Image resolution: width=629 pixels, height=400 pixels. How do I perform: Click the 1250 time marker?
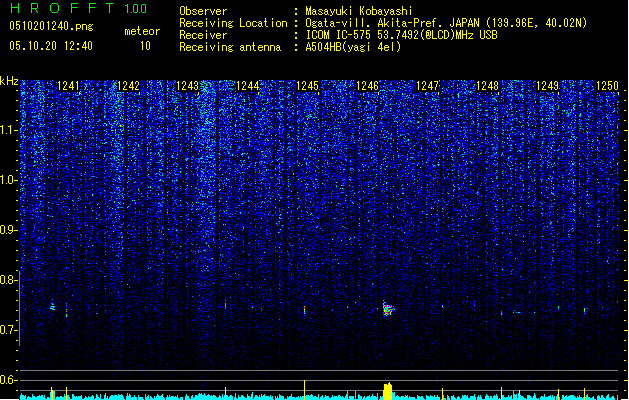[x=607, y=86]
